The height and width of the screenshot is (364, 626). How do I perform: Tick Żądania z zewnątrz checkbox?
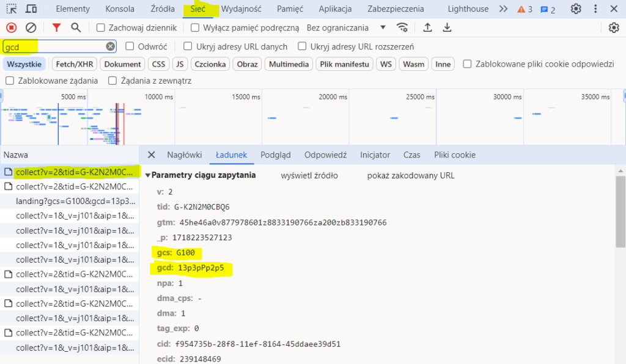pos(112,81)
